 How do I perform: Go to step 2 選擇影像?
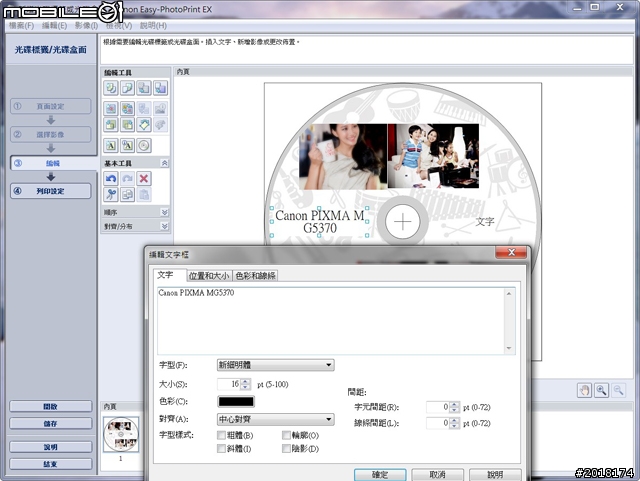point(51,134)
